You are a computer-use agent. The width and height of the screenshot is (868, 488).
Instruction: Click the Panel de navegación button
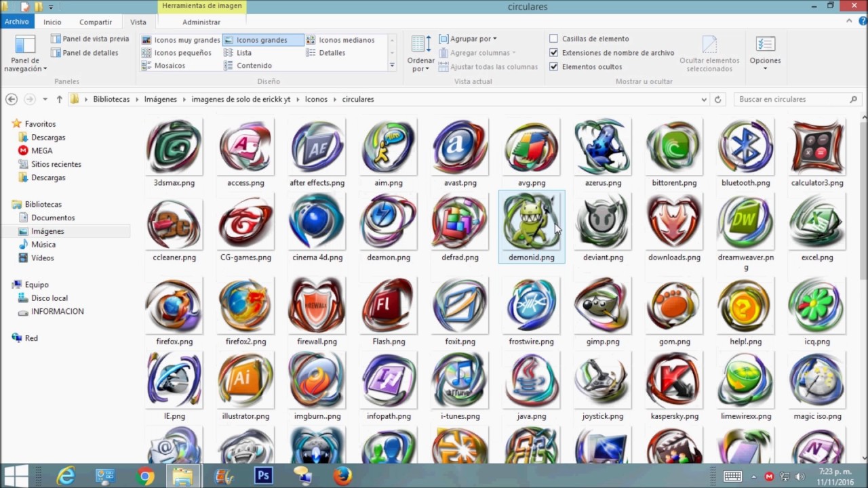25,54
